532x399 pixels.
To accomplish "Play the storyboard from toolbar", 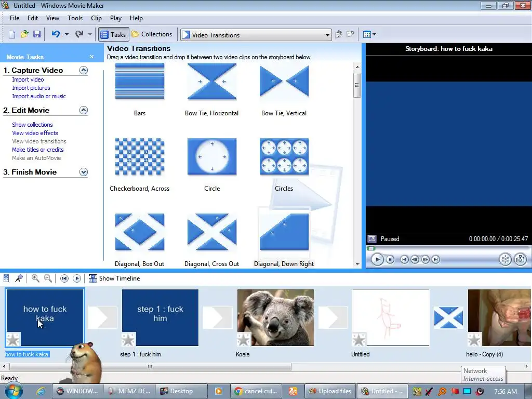I will [x=77, y=278].
